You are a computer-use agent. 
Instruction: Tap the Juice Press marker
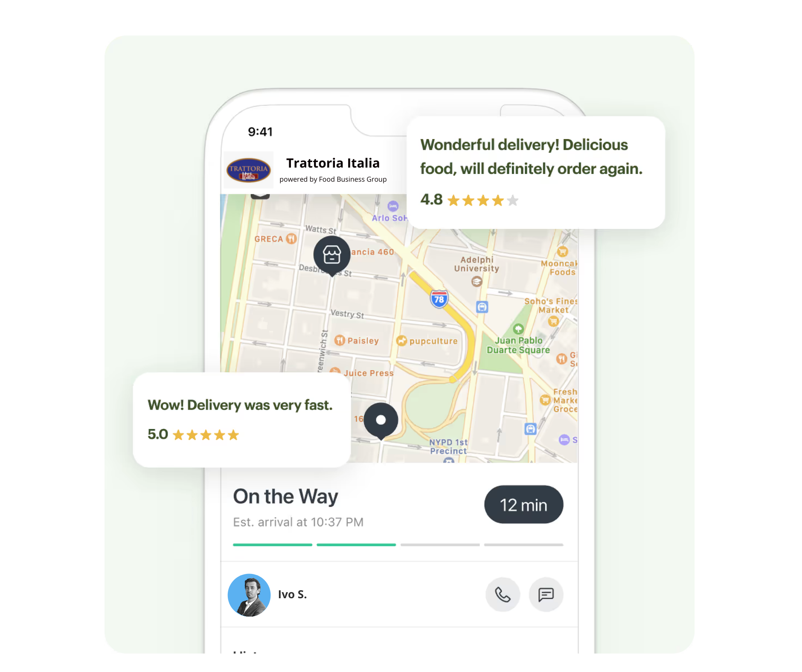coord(335,371)
